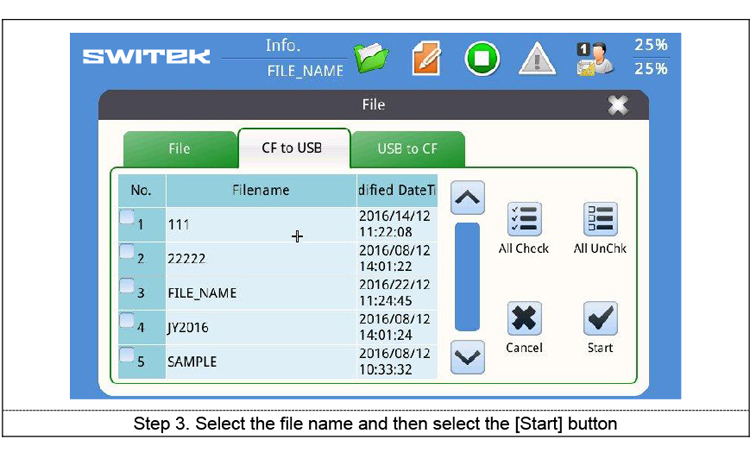This screenshot has width=750, height=465.
Task: Click date 2016/14/12 11:22:08
Action: [x=395, y=224]
